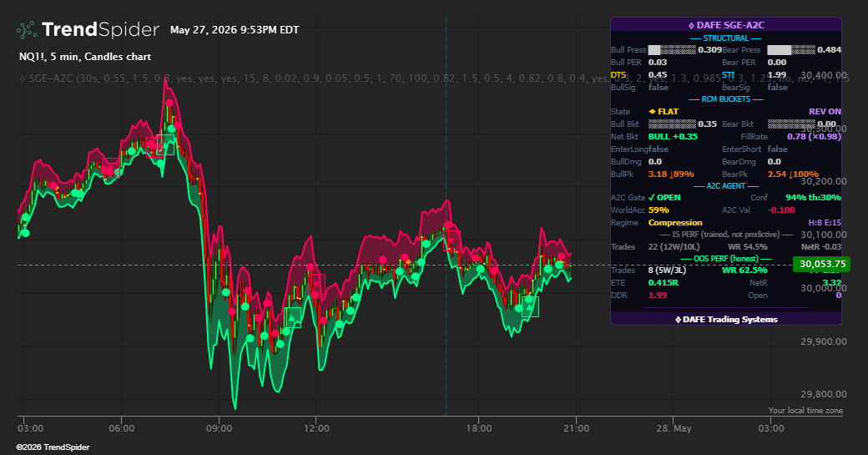Click the 29,800.00 price axis label
868x455 pixels.
[824, 394]
